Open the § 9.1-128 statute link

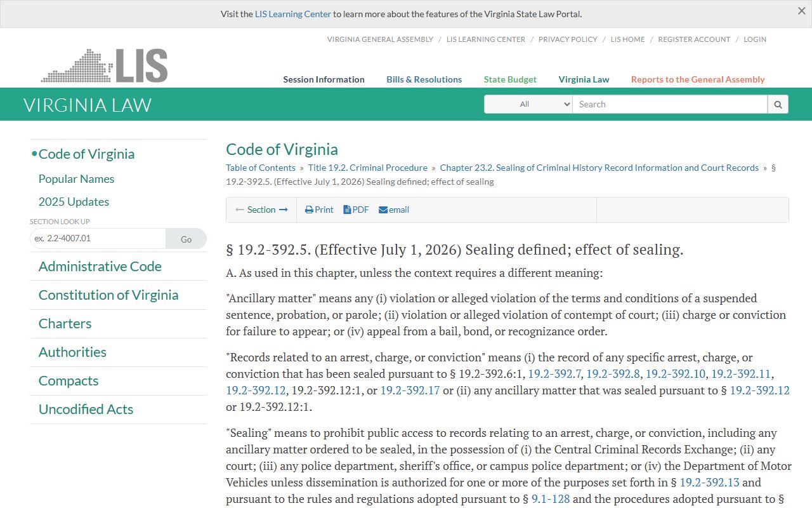pos(551,499)
